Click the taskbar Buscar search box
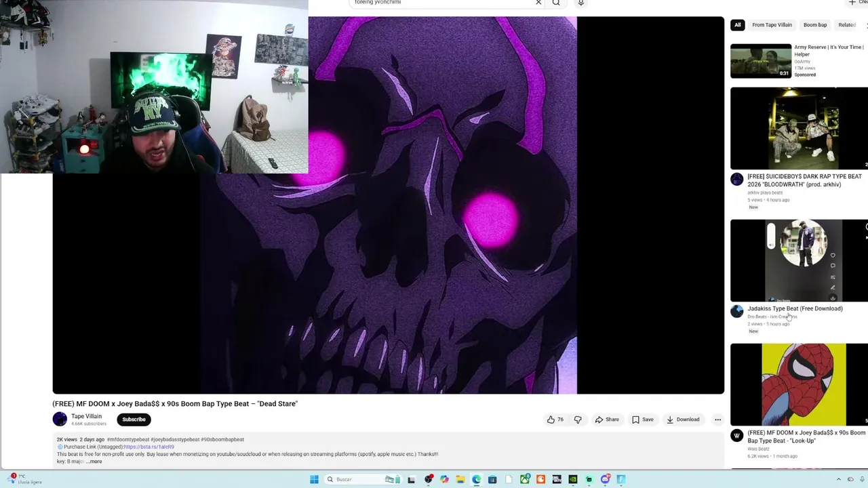 pyautogui.click(x=363, y=479)
